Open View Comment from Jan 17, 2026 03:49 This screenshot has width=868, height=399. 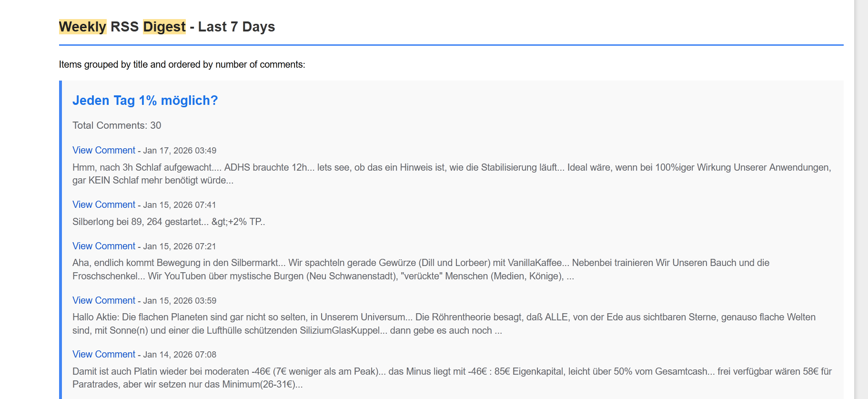pos(104,151)
